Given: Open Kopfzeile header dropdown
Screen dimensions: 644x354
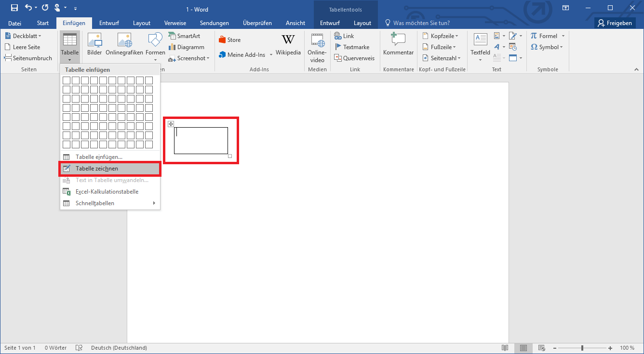Looking at the screenshot, I should pyautogui.click(x=440, y=36).
